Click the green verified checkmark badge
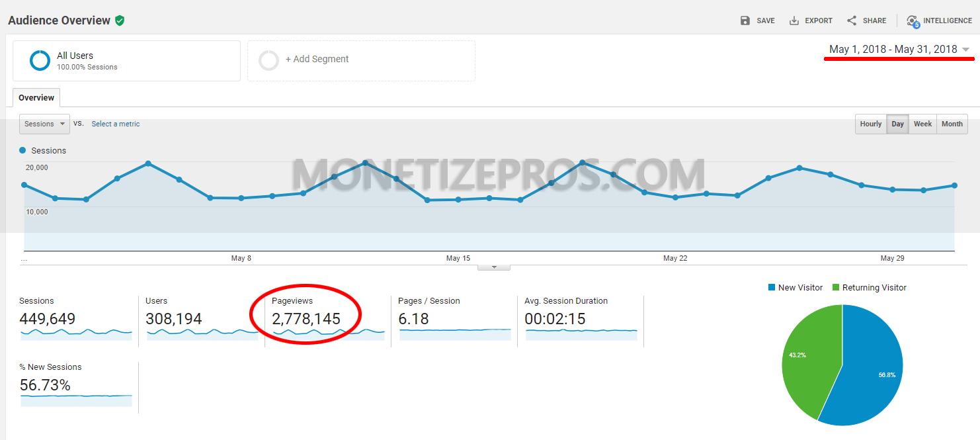Image resolution: width=980 pixels, height=440 pixels. click(120, 20)
